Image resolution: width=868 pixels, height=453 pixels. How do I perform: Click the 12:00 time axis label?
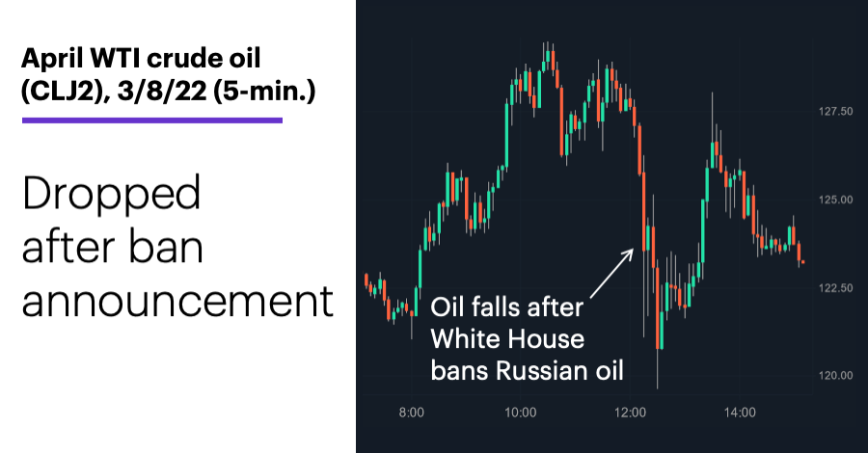tap(630, 413)
